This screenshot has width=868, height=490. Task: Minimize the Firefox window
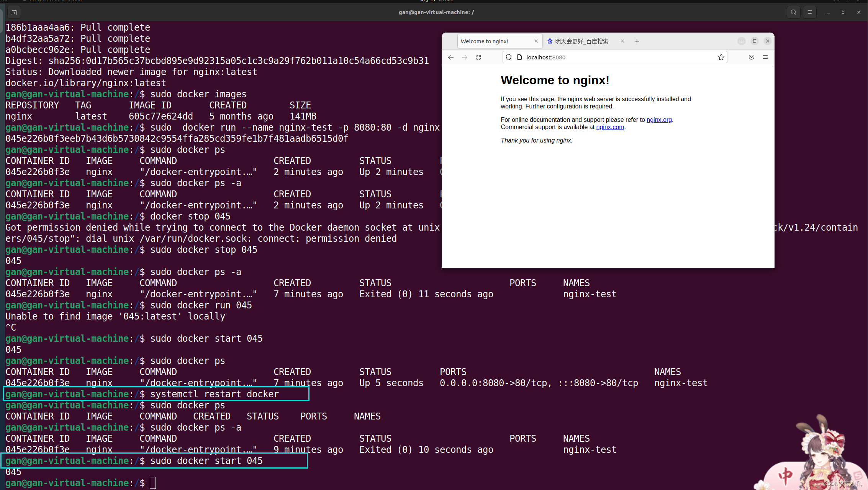tap(742, 41)
